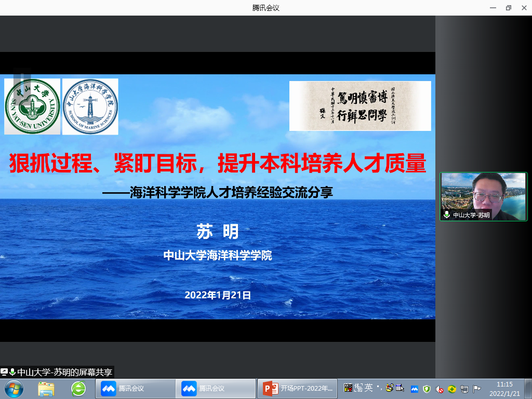Restore down the 腾讯会议 window
Viewport: 532px width, 399px height.
508,8
